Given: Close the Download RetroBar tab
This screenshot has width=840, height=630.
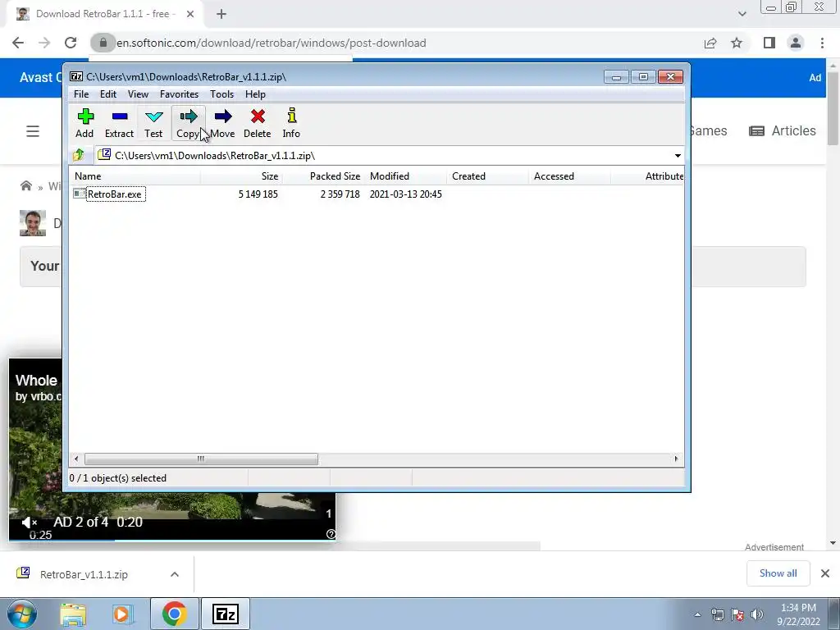Looking at the screenshot, I should [190, 14].
